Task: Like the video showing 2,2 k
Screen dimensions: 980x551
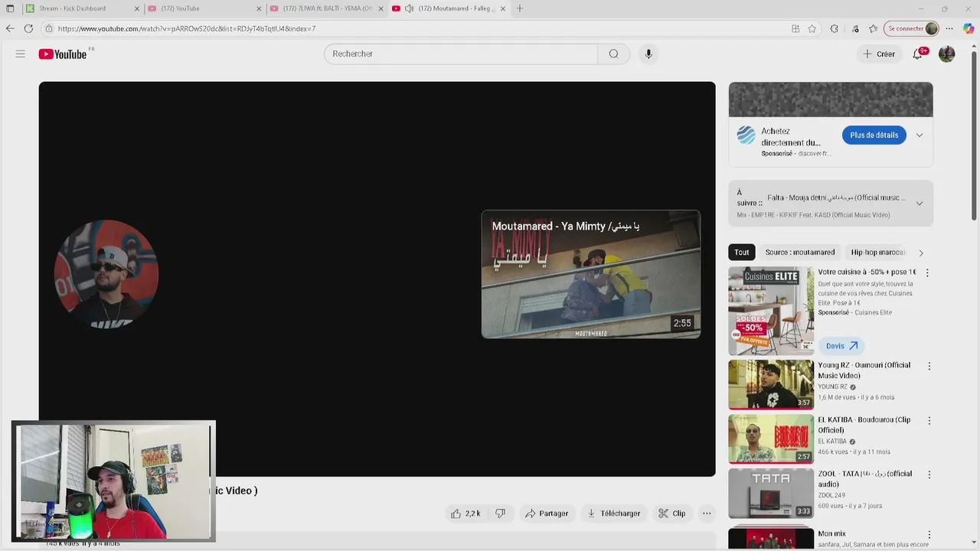Action: coord(465,514)
